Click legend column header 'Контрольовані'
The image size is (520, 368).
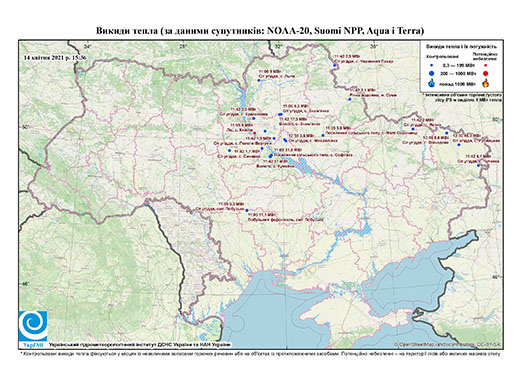[x=442, y=56]
